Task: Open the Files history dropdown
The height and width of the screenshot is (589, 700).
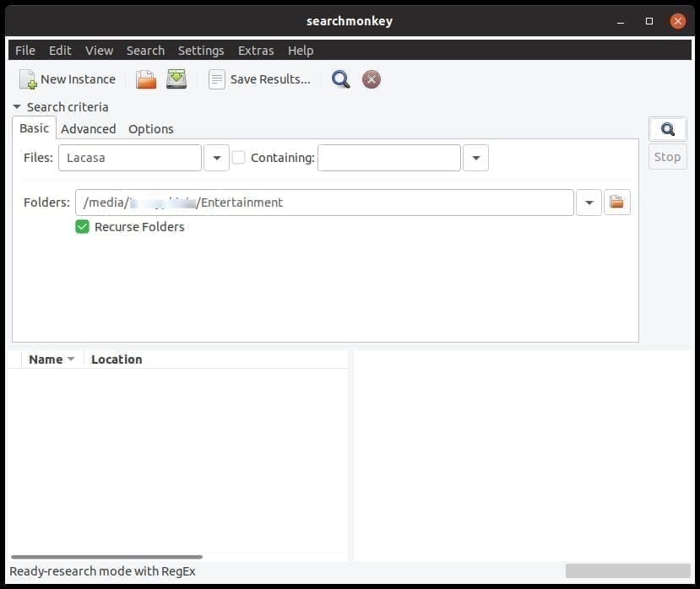Action: [x=217, y=157]
